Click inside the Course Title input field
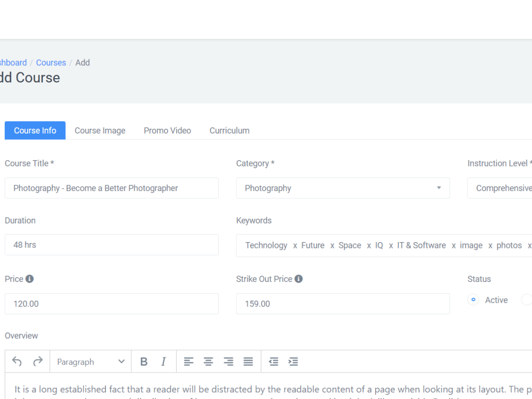 tap(112, 188)
